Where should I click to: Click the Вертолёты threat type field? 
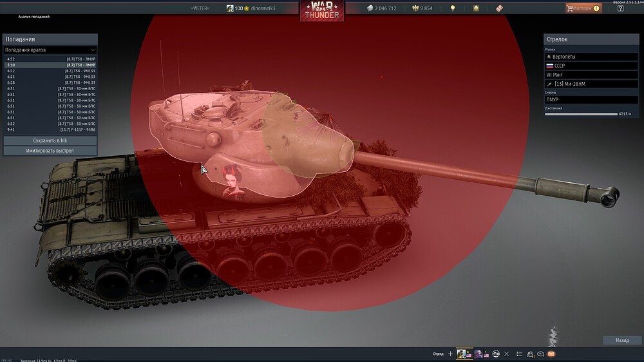click(x=591, y=57)
